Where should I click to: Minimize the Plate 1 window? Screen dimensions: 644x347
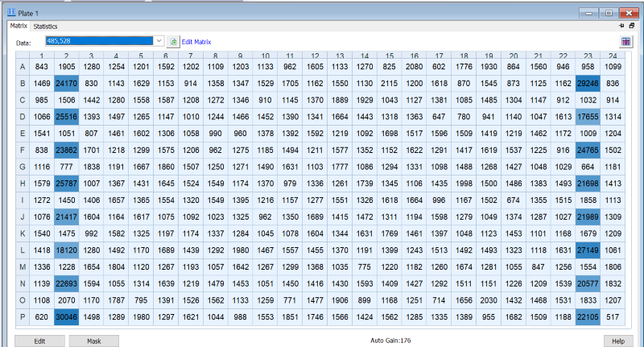(x=591, y=12)
